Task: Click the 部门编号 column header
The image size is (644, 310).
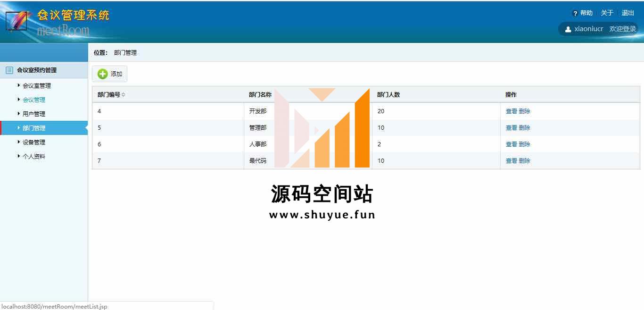Action: (x=168, y=95)
